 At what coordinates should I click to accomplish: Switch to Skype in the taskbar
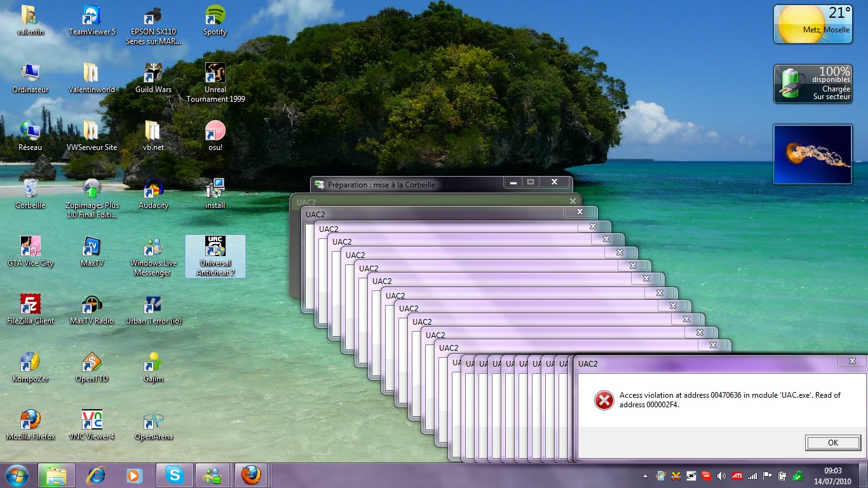(174, 475)
